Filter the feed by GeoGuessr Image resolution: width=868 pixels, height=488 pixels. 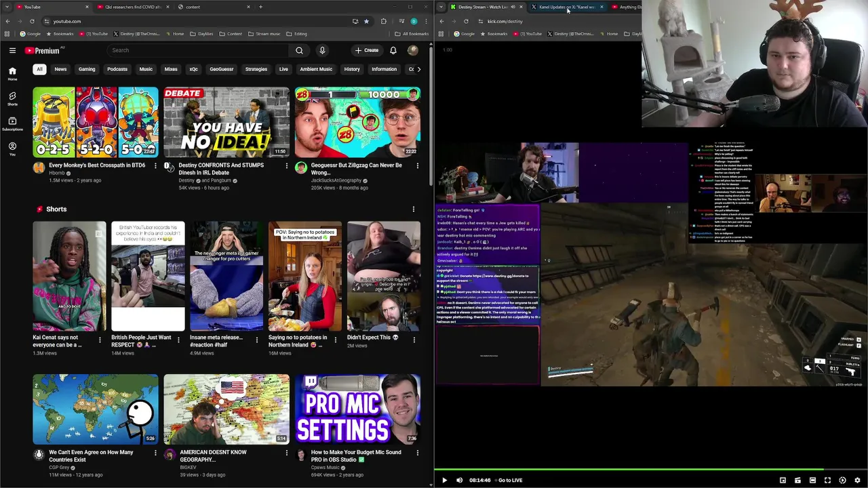pyautogui.click(x=221, y=69)
